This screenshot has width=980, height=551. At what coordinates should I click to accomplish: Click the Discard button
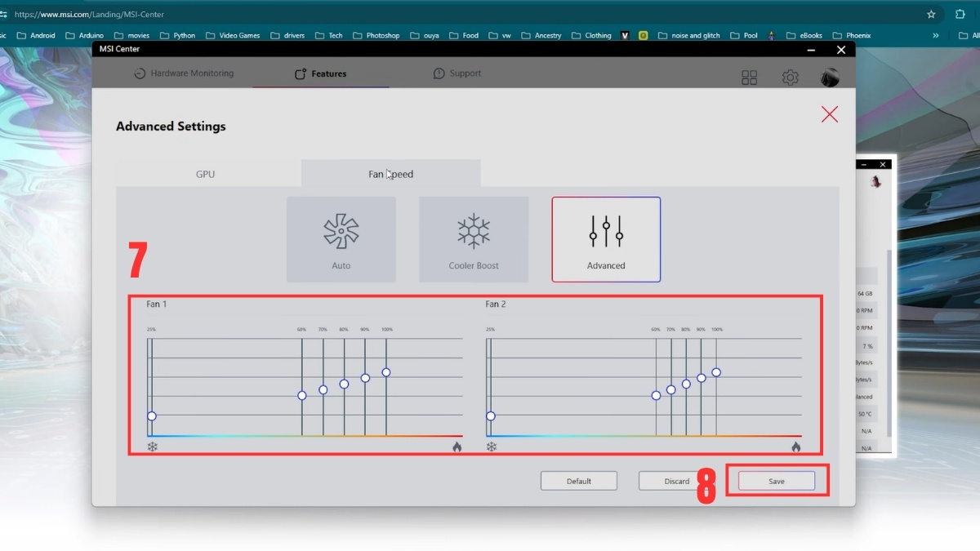[x=676, y=481]
